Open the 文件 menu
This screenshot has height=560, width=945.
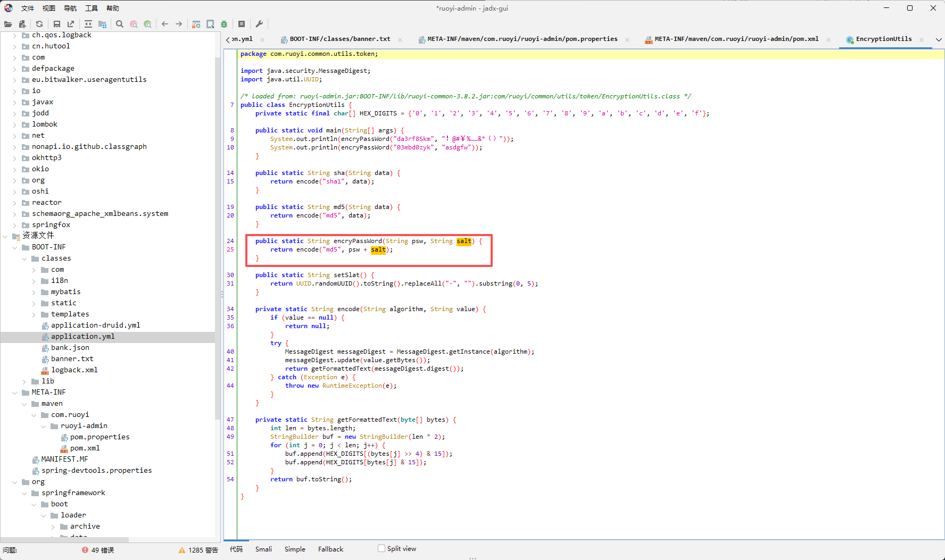click(28, 8)
